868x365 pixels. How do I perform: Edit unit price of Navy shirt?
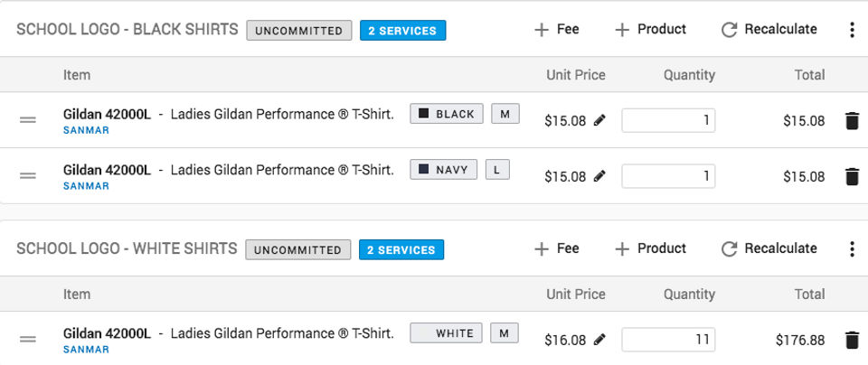[x=599, y=176]
